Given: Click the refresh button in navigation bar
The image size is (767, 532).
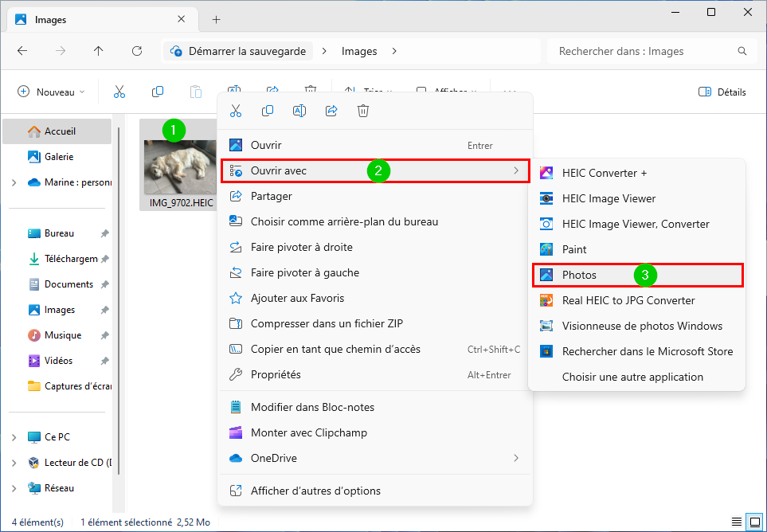Looking at the screenshot, I should tap(137, 51).
